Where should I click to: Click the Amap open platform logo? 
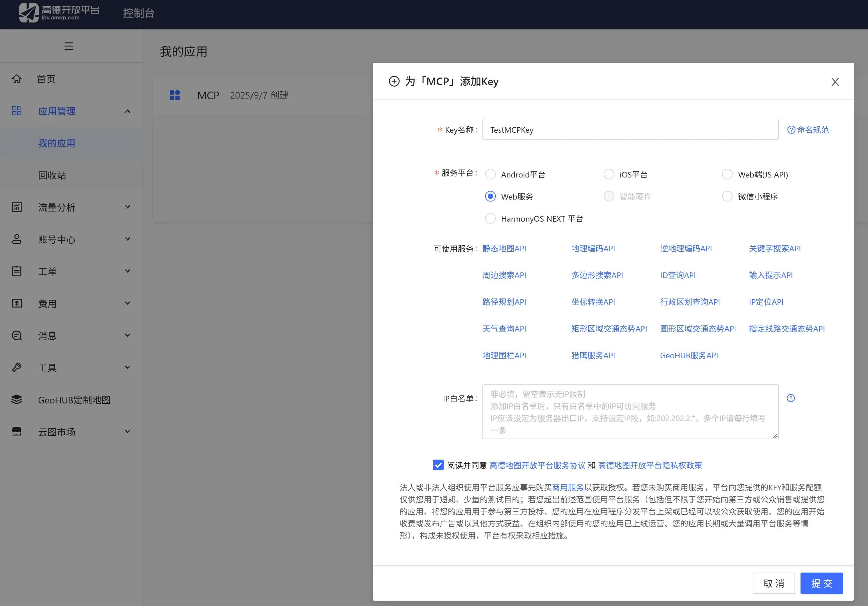[59, 12]
